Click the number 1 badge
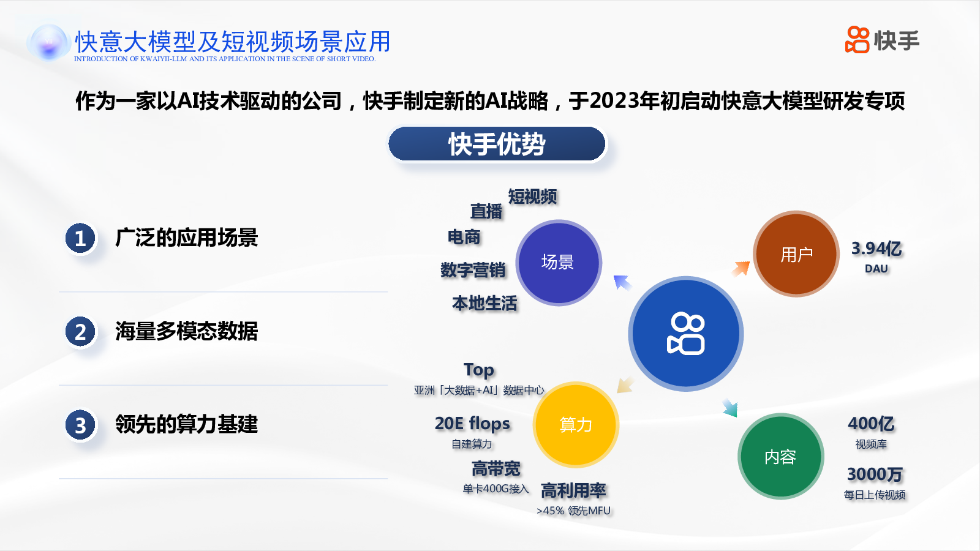980x551 pixels. tap(80, 238)
